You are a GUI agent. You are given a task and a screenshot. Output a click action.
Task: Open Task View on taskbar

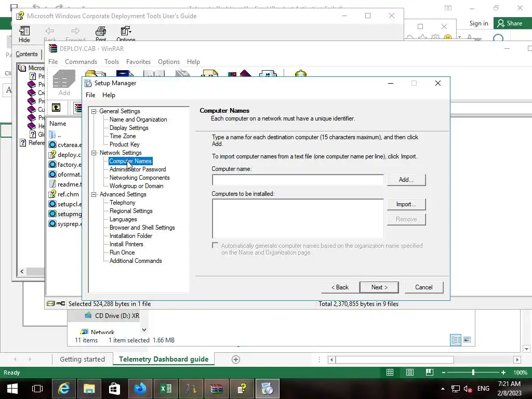[x=37, y=389]
